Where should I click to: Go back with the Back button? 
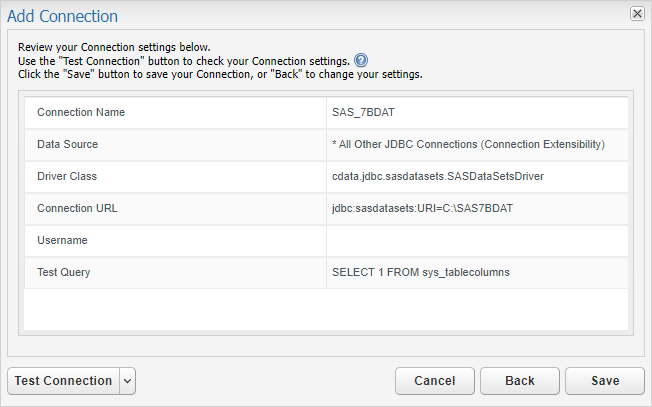click(x=519, y=381)
